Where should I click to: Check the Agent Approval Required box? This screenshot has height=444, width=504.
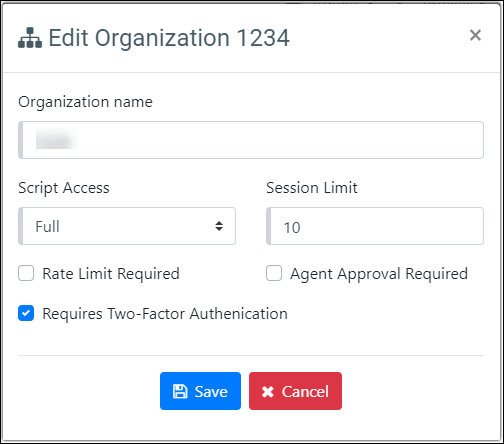[274, 273]
